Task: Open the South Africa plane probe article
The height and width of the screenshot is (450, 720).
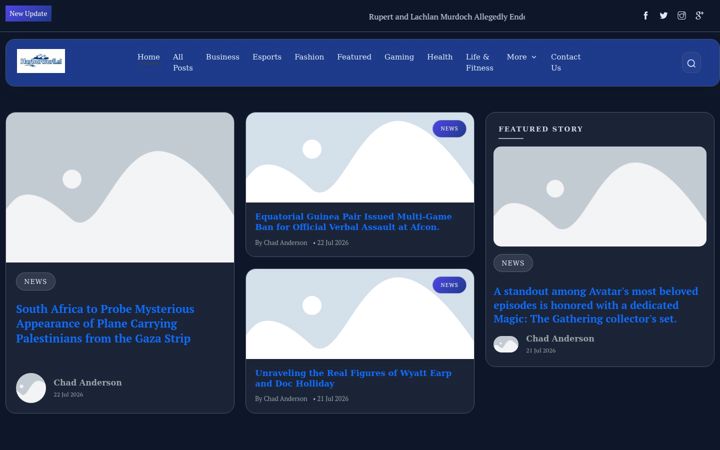Action: [x=105, y=324]
